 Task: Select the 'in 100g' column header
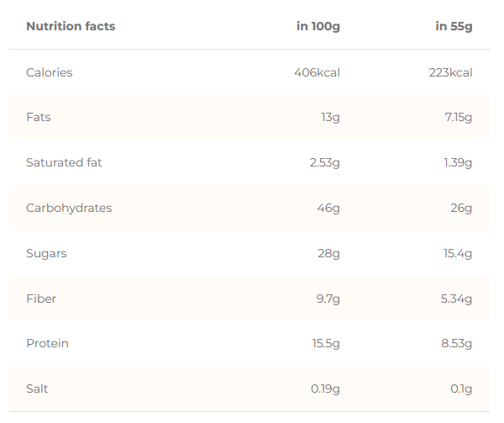[318, 26]
